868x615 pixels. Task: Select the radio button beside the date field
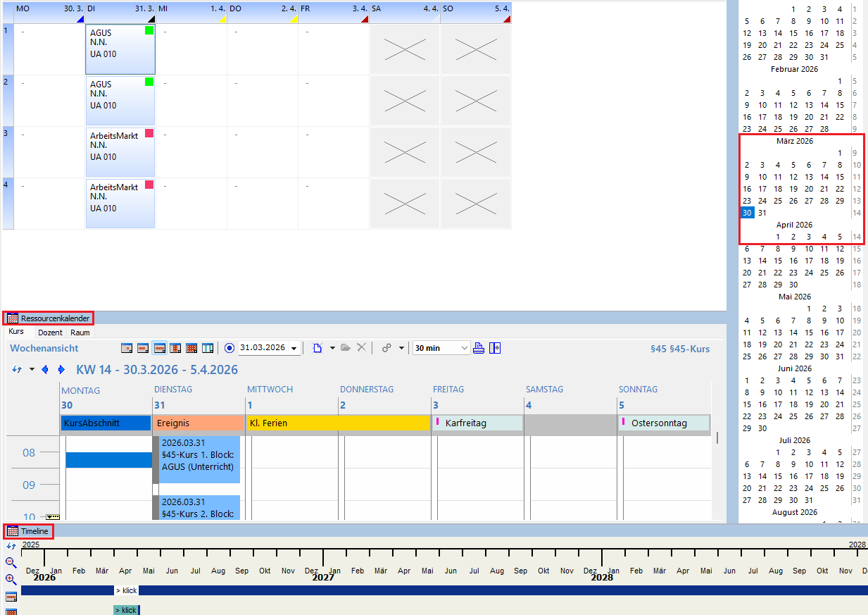229,348
